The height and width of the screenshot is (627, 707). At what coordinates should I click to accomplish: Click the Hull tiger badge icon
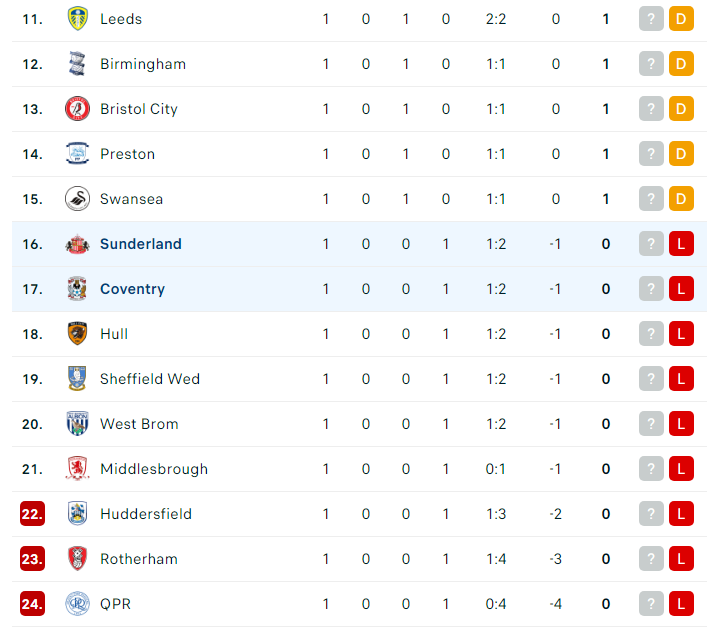click(77, 334)
